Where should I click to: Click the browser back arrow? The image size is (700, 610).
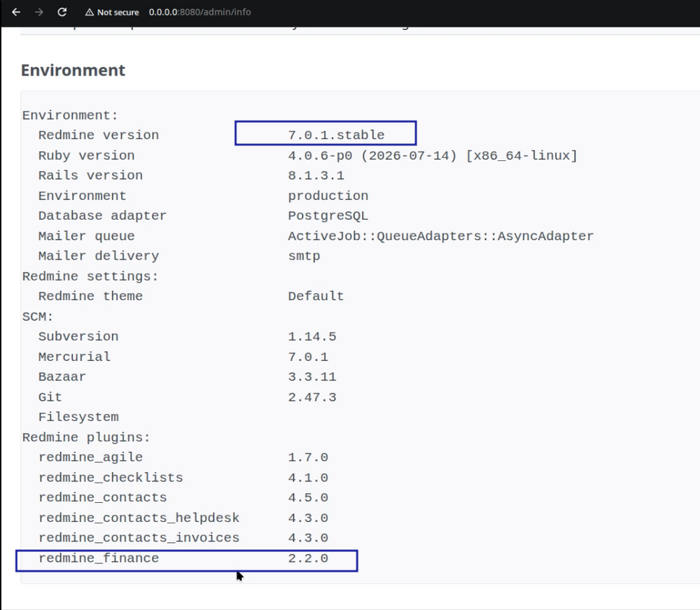pos(16,12)
